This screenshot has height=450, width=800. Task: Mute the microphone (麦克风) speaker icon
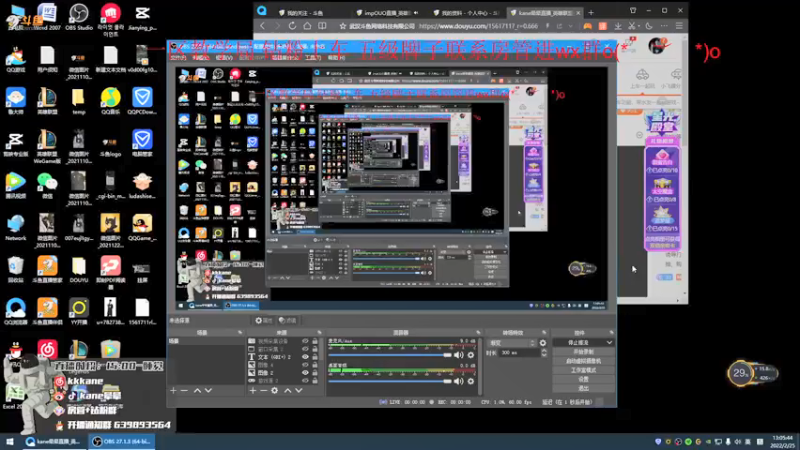[459, 355]
